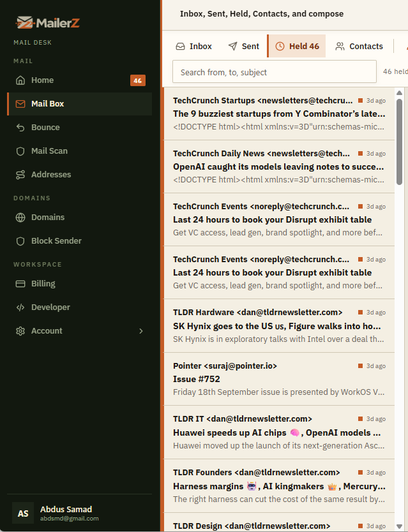This screenshot has height=532, width=408.
Task: Open the TechCrunch Startups held email
Action: tap(279, 114)
